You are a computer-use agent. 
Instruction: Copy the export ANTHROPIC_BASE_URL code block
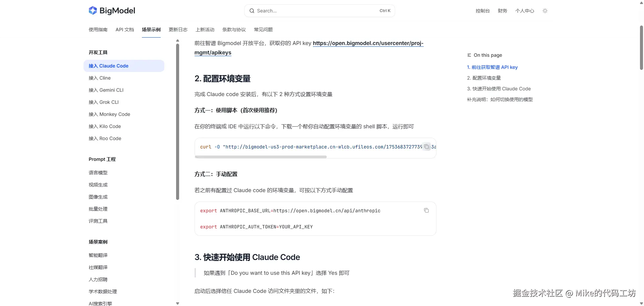[426, 211]
